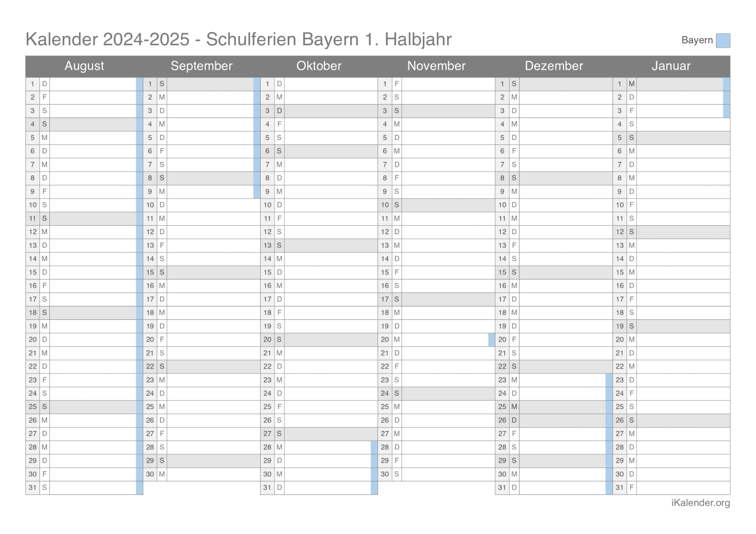Select September 20 row
Image resolution: width=756 pixels, height=534 pixels.
click(201, 339)
